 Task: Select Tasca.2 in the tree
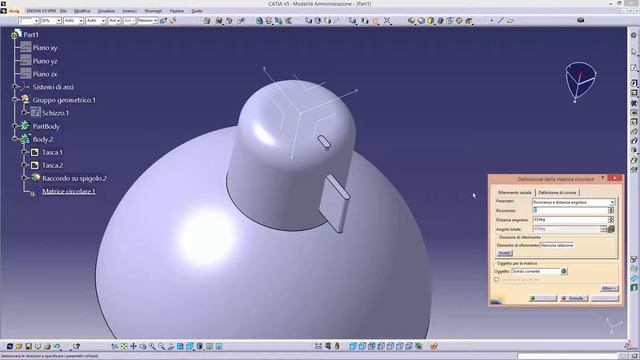pyautogui.click(x=53, y=165)
